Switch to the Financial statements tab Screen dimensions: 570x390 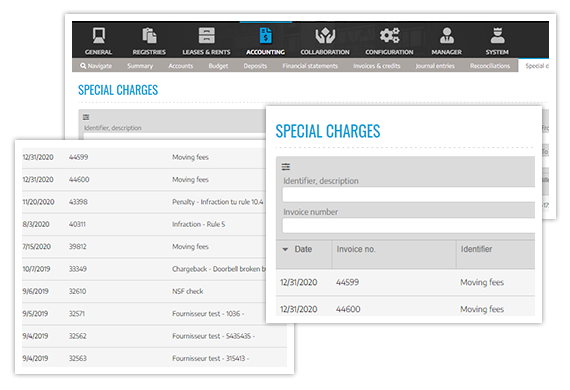click(310, 66)
